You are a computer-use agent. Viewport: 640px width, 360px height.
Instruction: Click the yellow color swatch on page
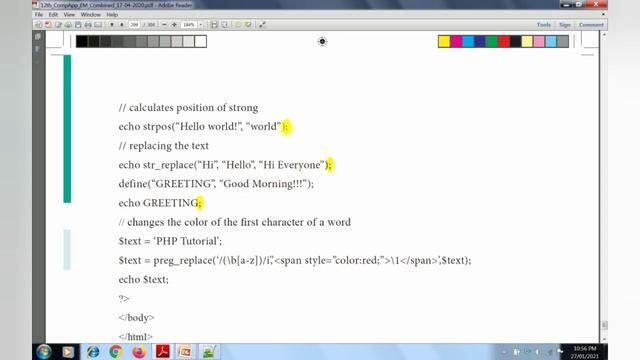click(x=444, y=41)
